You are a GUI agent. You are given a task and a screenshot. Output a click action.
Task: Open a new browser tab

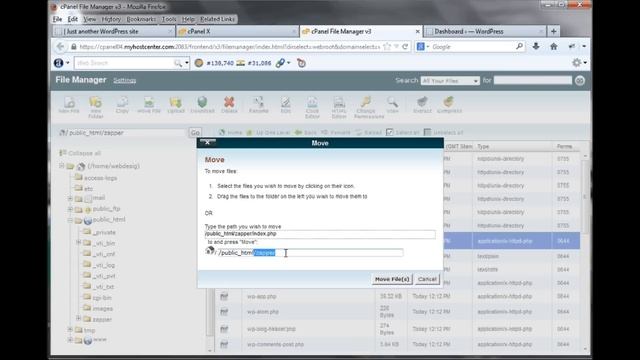pyautogui.click(x=554, y=31)
